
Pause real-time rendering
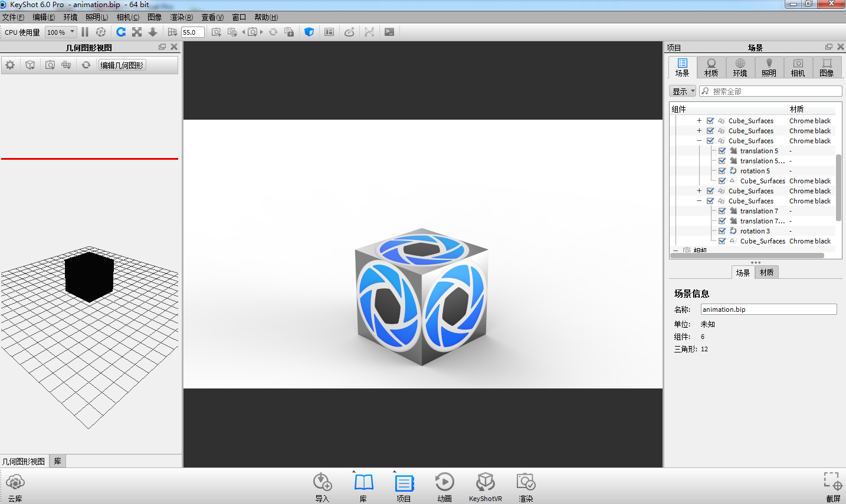(x=85, y=32)
